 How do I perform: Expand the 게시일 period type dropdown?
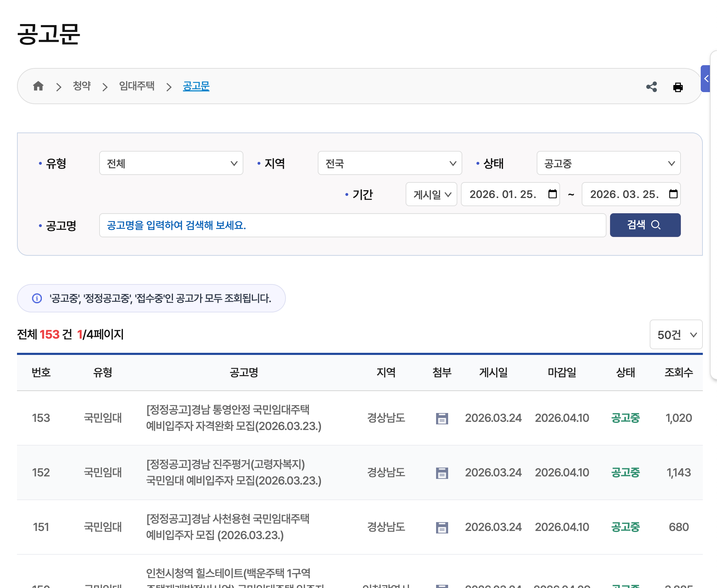(431, 194)
